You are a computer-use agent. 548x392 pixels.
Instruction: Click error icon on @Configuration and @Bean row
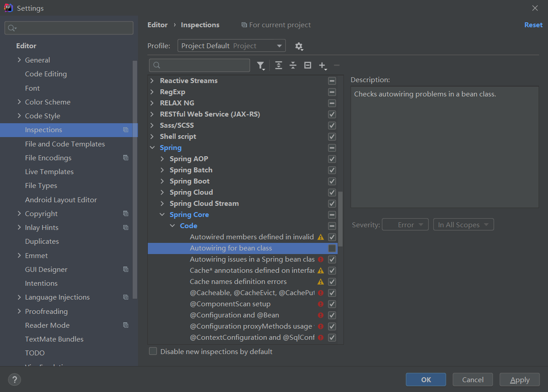point(321,315)
